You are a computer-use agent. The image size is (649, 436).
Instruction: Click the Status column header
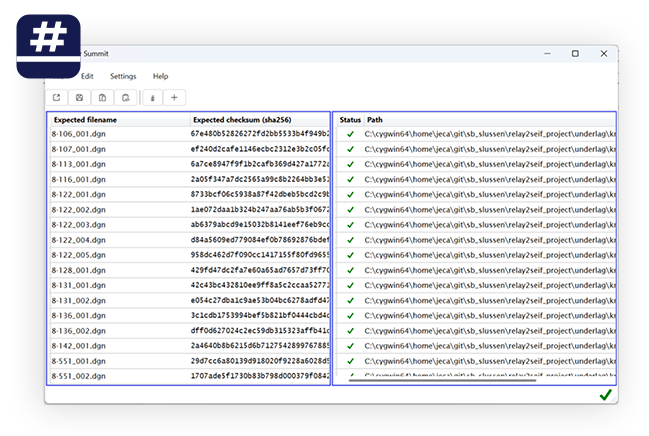click(350, 120)
